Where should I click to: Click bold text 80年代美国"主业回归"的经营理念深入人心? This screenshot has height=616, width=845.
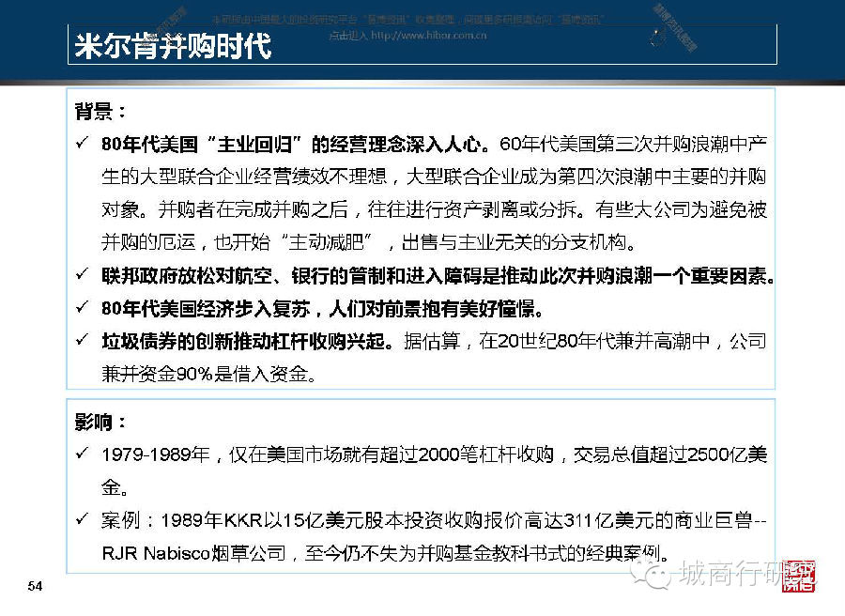(296, 144)
